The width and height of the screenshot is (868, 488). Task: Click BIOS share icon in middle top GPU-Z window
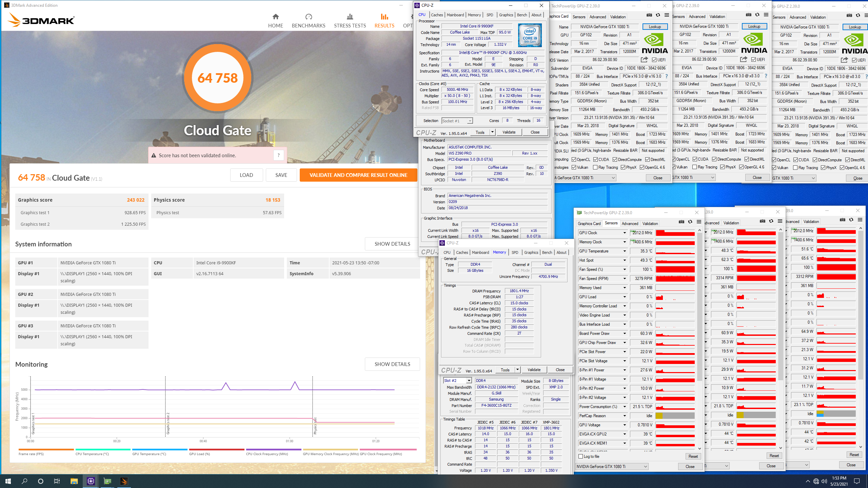pos(744,59)
